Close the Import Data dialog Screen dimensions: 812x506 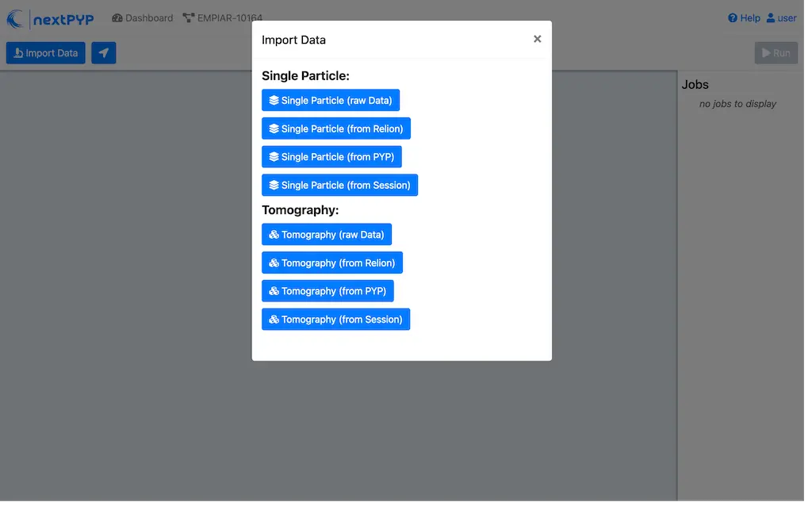[537, 38]
